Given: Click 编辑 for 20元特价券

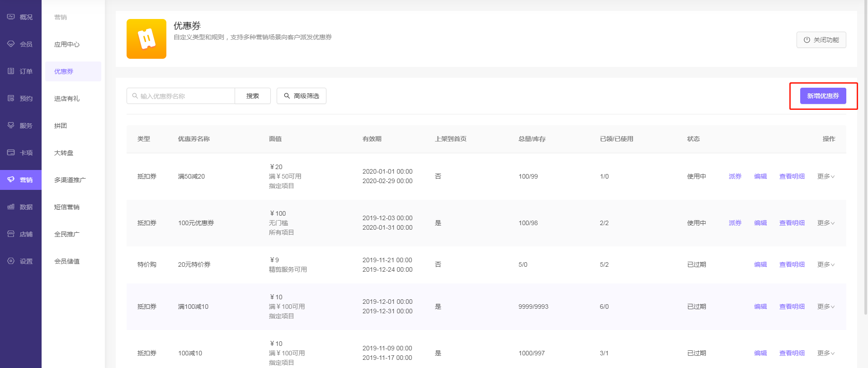Looking at the screenshot, I should point(760,264).
